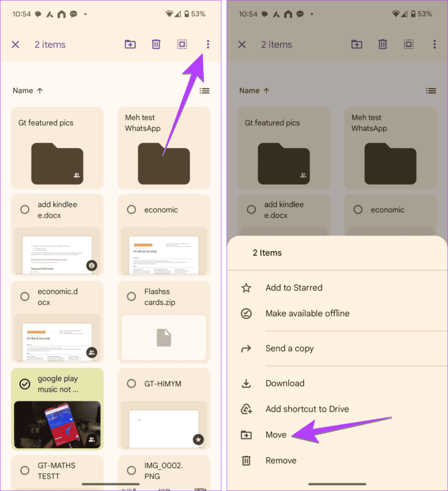This screenshot has width=448, height=491.
Task: Select economic file circle in left screen
Action: pos(131,209)
